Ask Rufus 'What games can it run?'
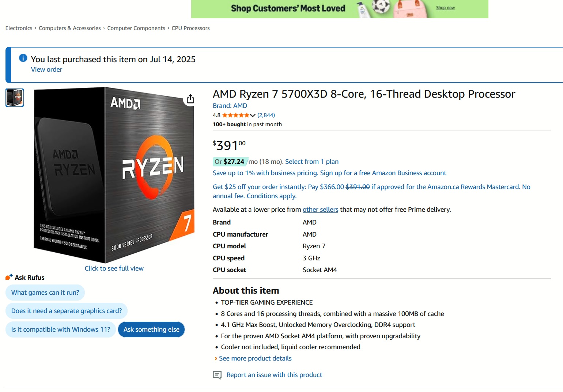The image size is (563, 392). (x=45, y=293)
